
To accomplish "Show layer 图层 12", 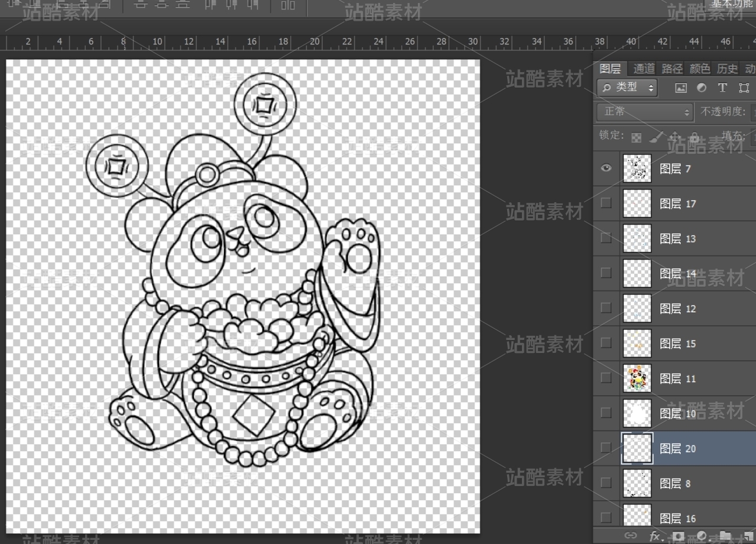I will pyautogui.click(x=606, y=307).
